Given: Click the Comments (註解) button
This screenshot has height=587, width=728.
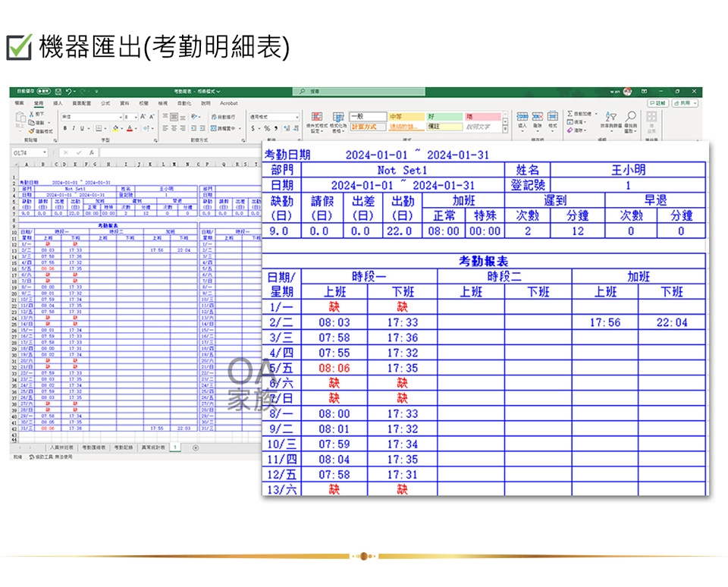Looking at the screenshot, I should coord(657,103).
